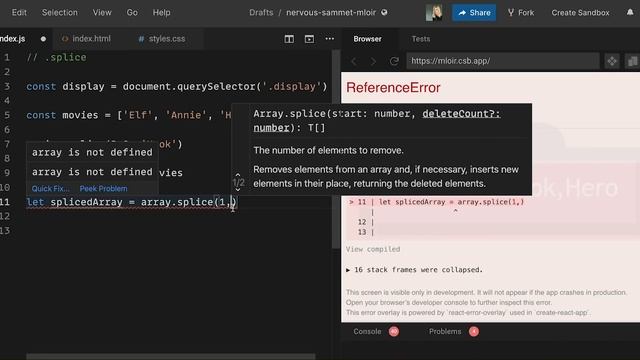640x360 pixels.
Task: Split the editor with the split-view icon
Action: [289, 39]
